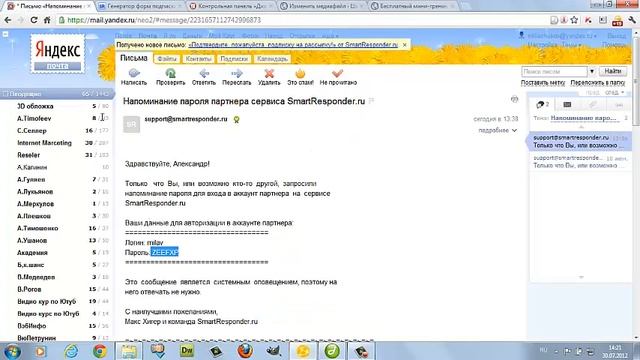This screenshot has height=360, width=640.
Task: Expand подробнее message details
Action: pyautogui.click(x=498, y=130)
